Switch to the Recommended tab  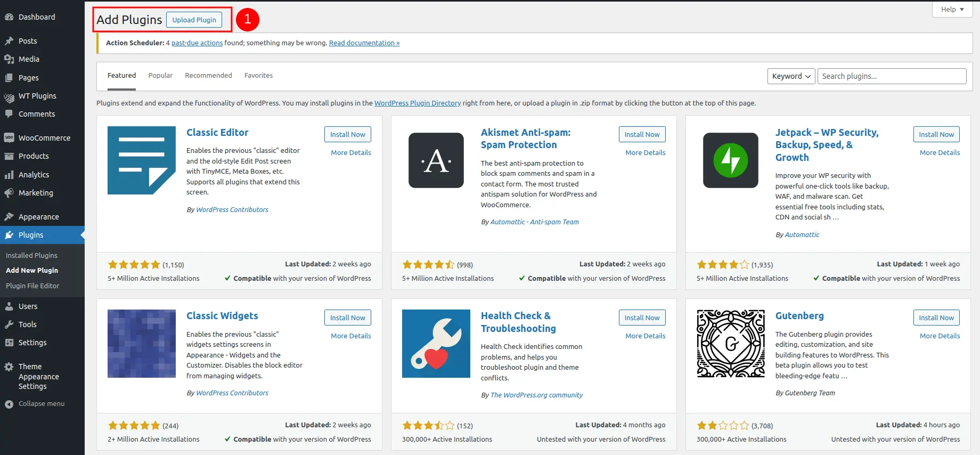[x=208, y=76]
